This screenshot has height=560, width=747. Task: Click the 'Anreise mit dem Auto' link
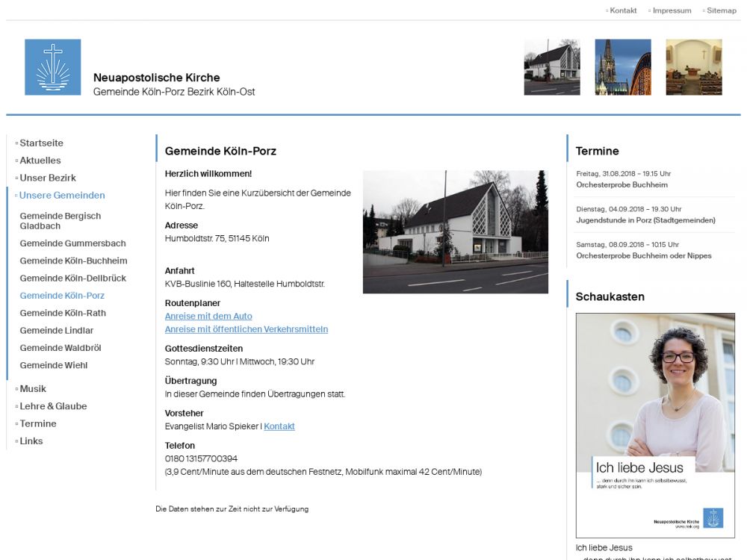208,317
